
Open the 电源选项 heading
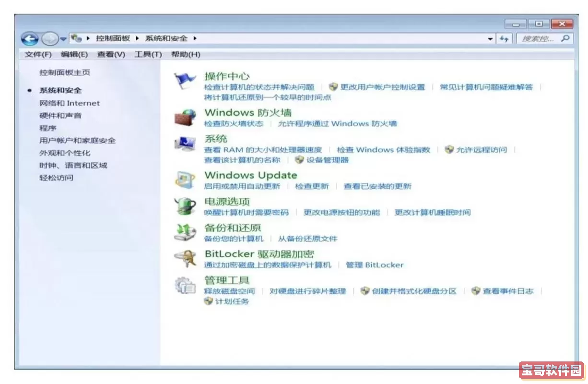227,201
